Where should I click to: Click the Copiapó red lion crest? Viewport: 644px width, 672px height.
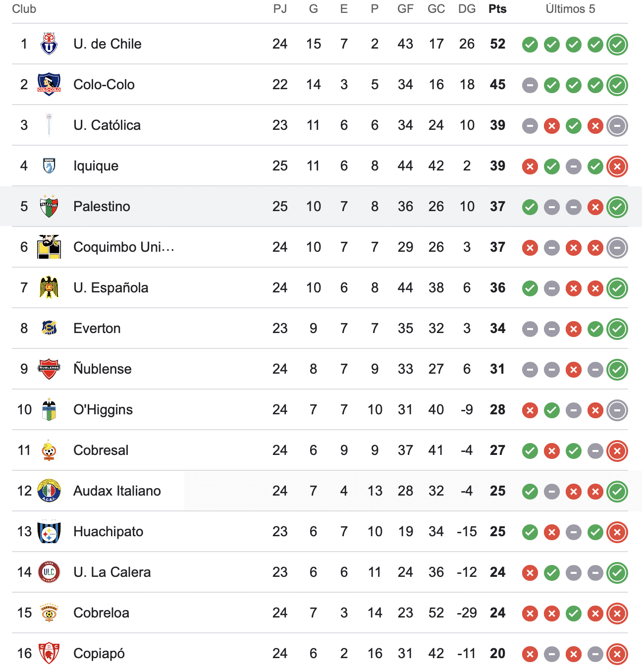tap(49, 654)
